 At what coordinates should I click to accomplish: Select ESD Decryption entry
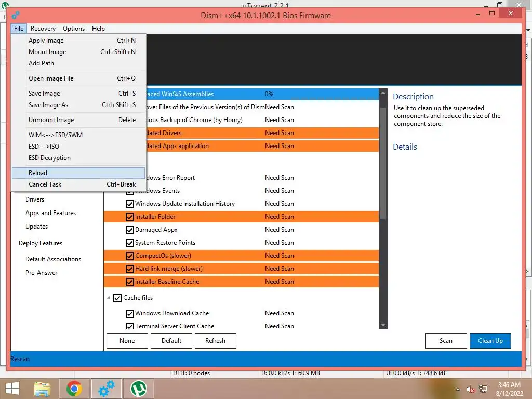[x=79, y=158]
